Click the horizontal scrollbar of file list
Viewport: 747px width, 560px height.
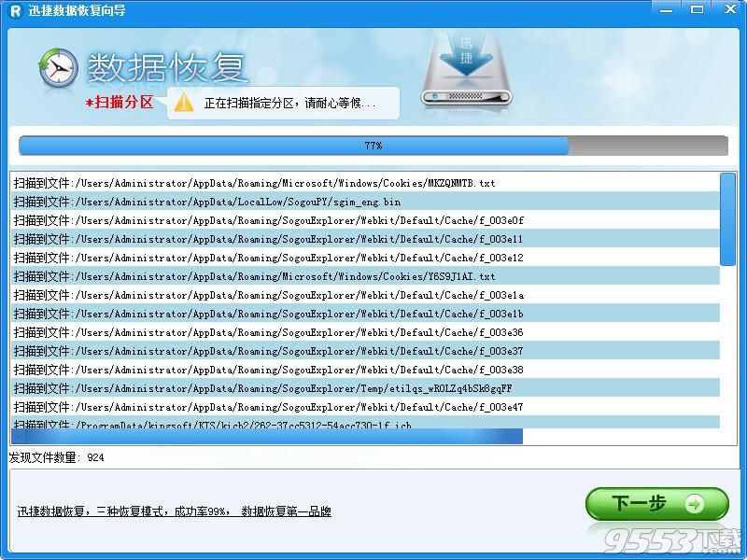click(x=267, y=436)
